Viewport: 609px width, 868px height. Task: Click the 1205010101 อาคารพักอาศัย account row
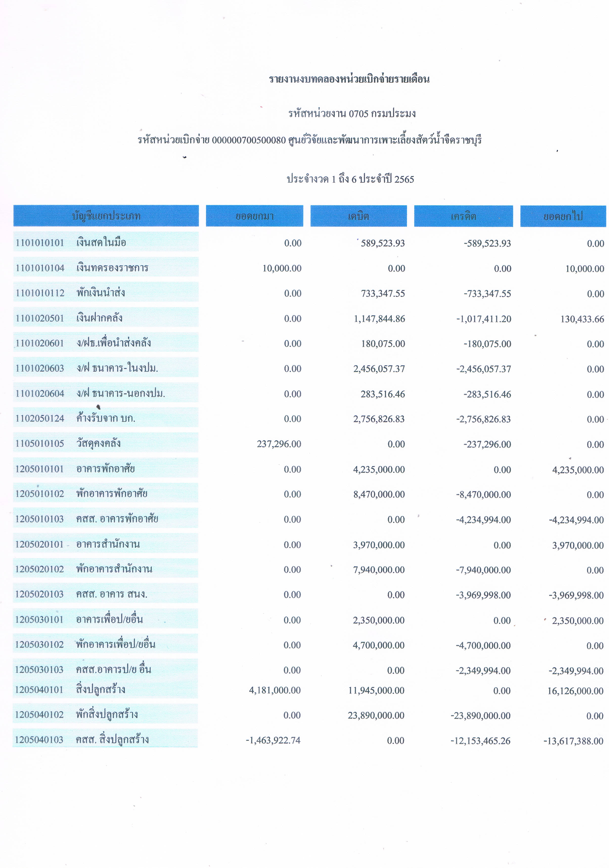click(106, 468)
